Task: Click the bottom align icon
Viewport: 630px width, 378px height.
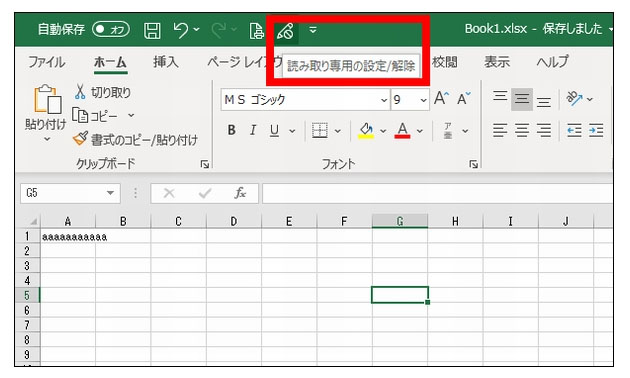Action: pyautogui.click(x=544, y=101)
